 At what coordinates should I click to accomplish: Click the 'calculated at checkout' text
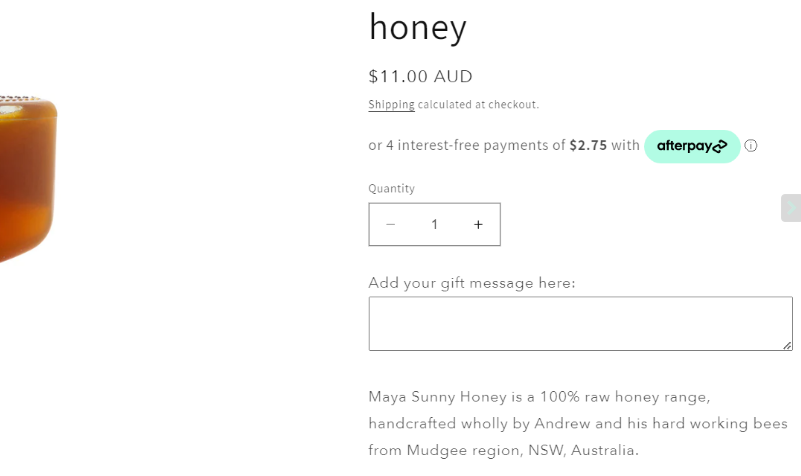coord(478,105)
